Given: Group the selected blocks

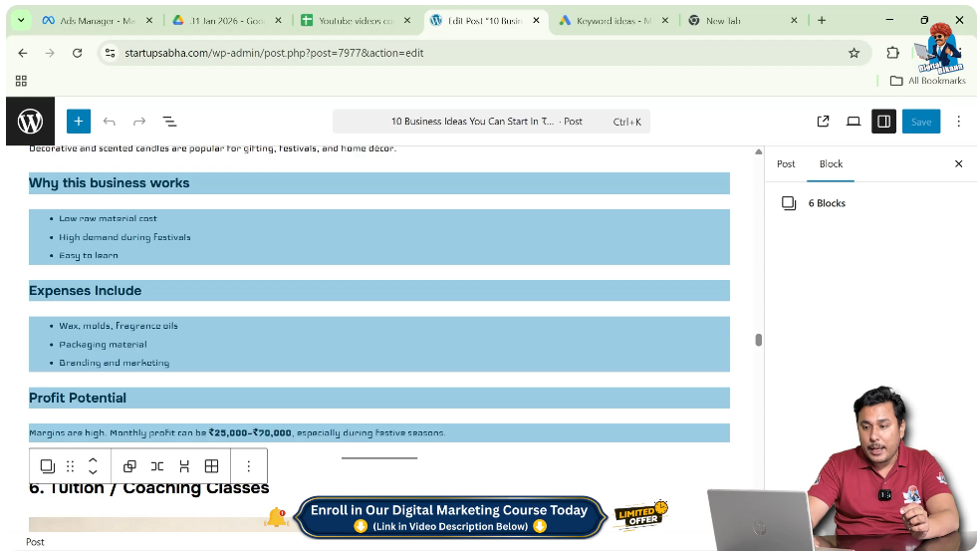Looking at the screenshot, I should click(129, 466).
